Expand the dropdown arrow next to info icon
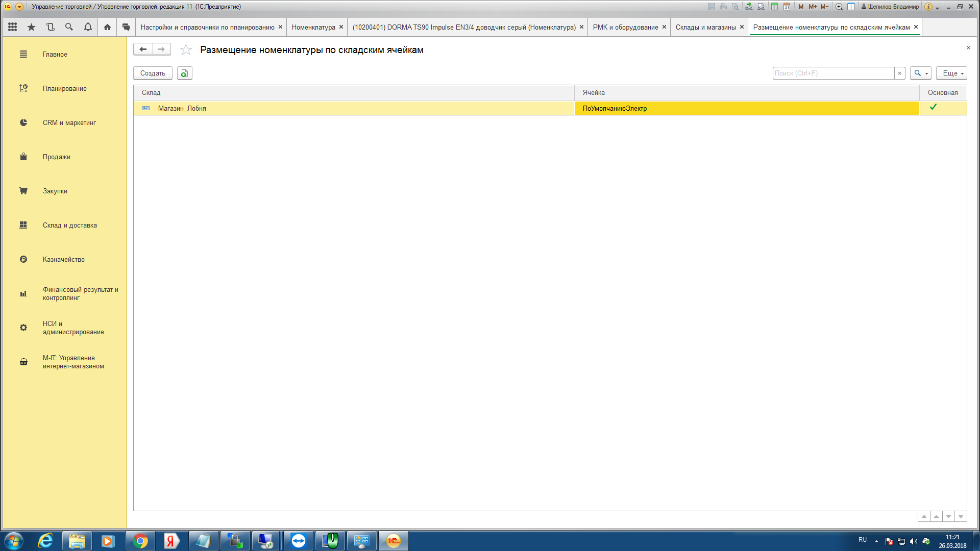This screenshot has height=551, width=980. 938,7
